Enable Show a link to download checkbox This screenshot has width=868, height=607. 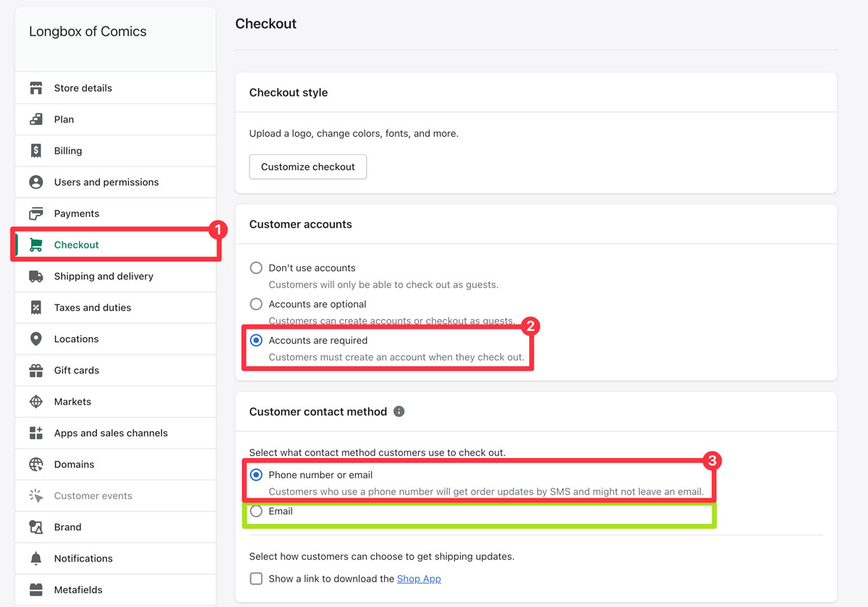pyautogui.click(x=256, y=579)
